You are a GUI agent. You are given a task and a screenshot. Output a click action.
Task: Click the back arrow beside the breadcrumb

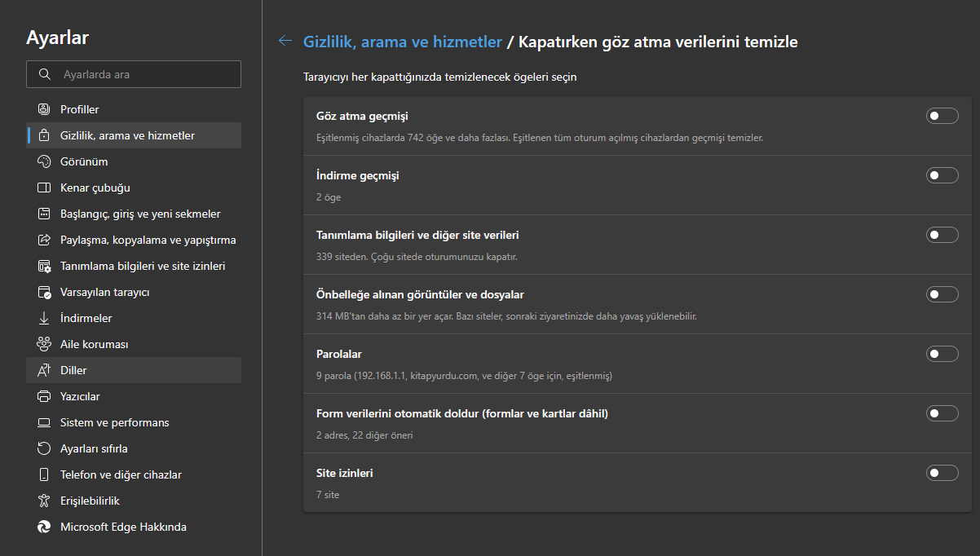[x=285, y=41]
